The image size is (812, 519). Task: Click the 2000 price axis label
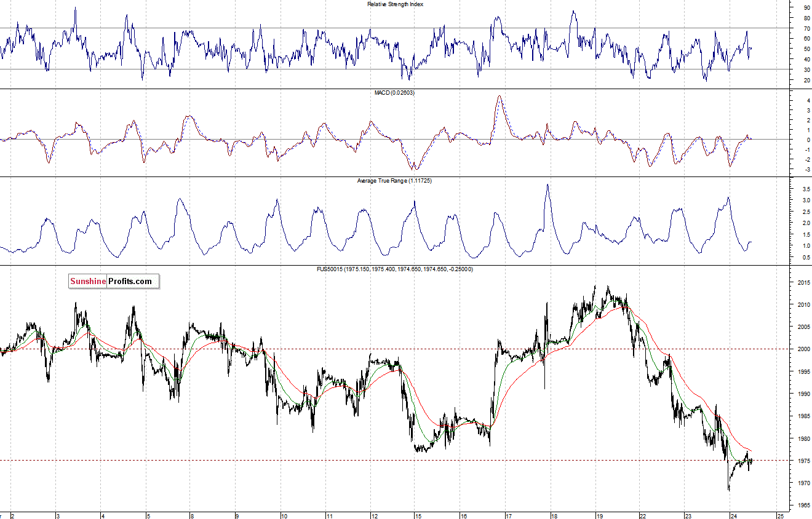click(x=803, y=349)
